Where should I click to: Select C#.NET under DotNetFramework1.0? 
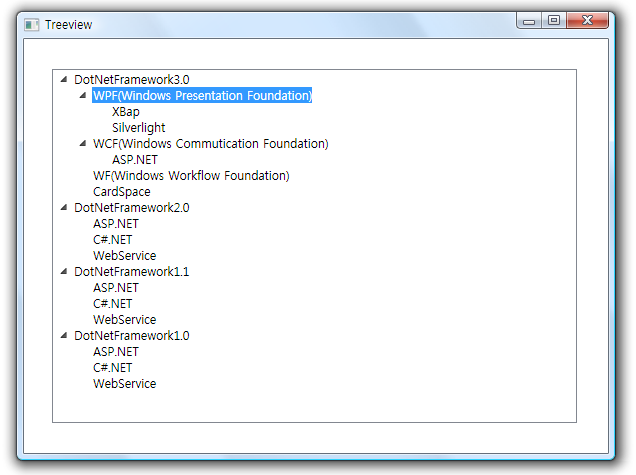tap(113, 368)
